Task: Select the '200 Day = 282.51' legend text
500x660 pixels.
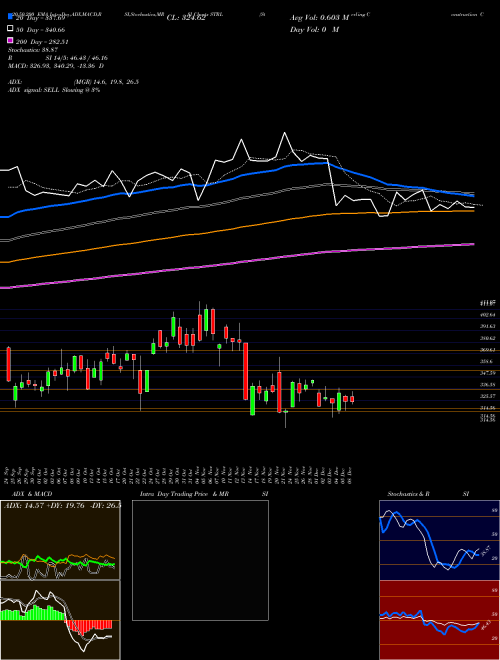Action: click(x=43, y=42)
